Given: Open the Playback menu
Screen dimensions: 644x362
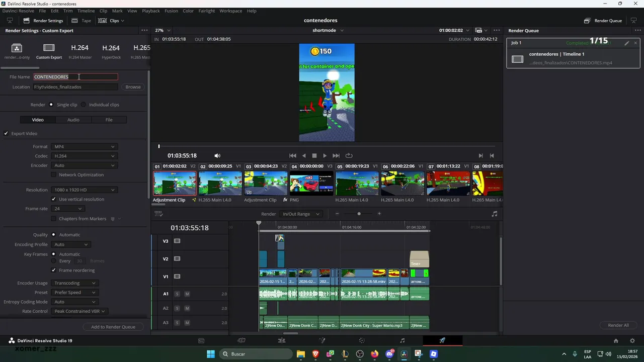Looking at the screenshot, I should 150,11.
